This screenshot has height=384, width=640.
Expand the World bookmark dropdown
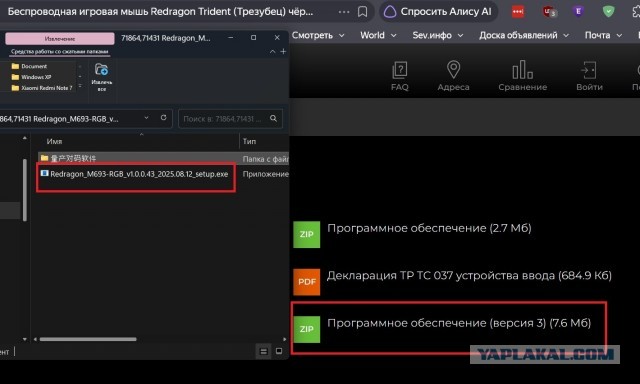(x=378, y=36)
